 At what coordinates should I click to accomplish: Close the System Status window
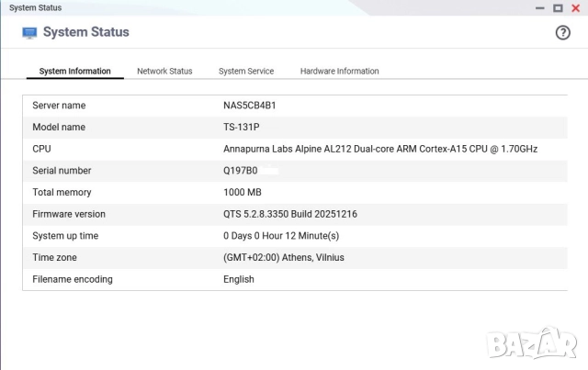click(x=576, y=8)
